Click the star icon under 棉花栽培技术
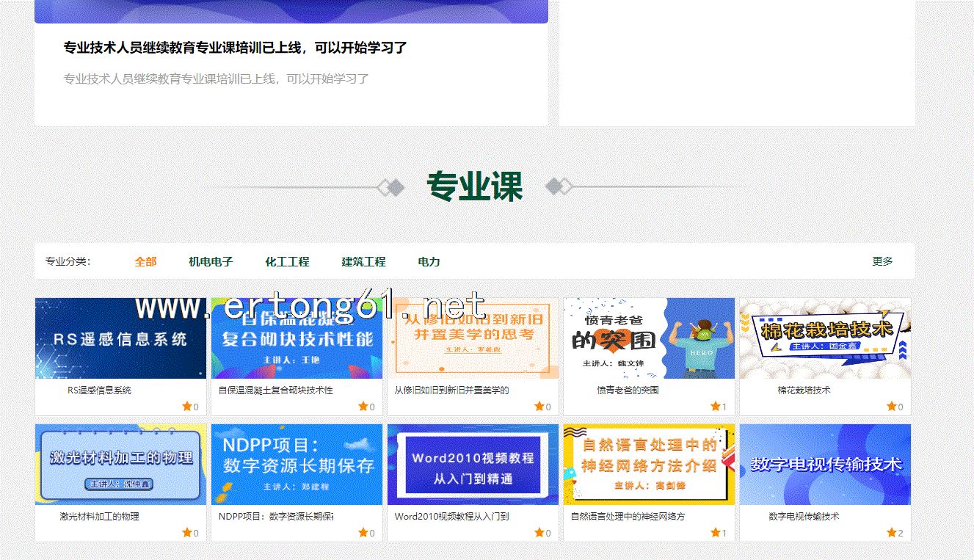Viewport: 974px width, 560px height. pos(891,406)
